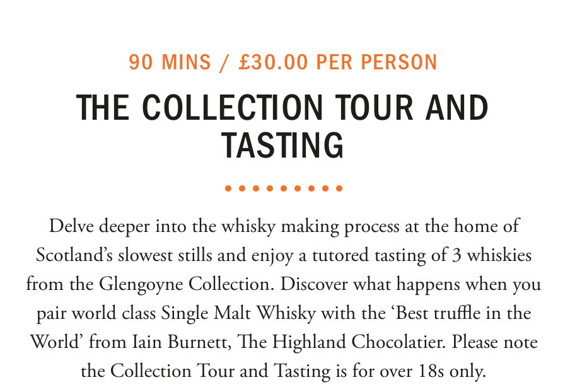Click "Collection Tour and Tasting" in last line

click(220, 371)
